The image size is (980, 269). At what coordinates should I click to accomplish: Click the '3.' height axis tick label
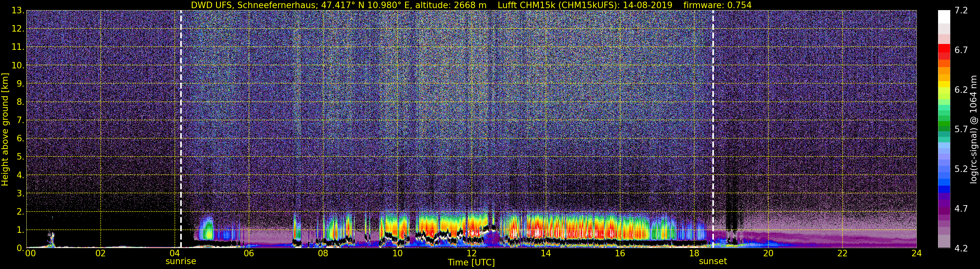coord(20,193)
